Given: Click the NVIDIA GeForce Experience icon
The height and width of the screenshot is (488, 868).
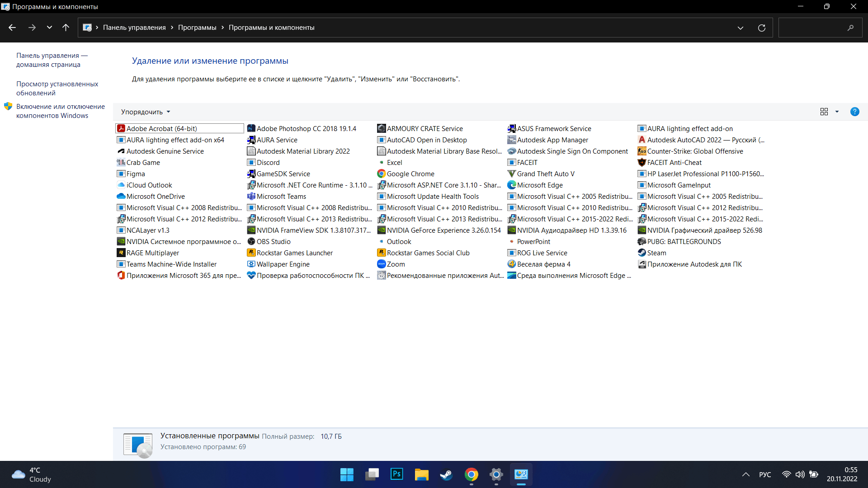Looking at the screenshot, I should click(x=382, y=230).
